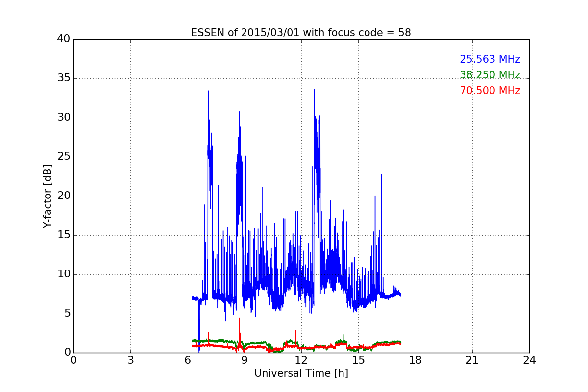588x392 pixels.
Task: Select the green '38.250 MHz' legend label
Action: (x=490, y=75)
